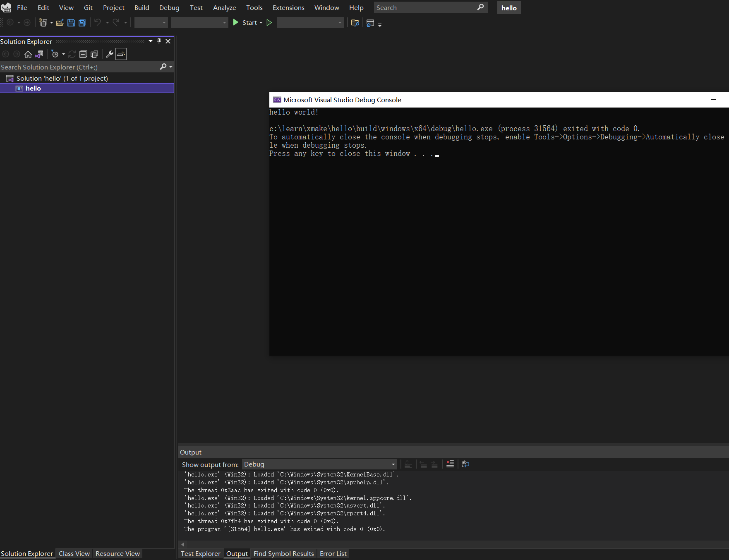The height and width of the screenshot is (560, 729).
Task: Switch to the Class View tab
Action: tap(74, 553)
